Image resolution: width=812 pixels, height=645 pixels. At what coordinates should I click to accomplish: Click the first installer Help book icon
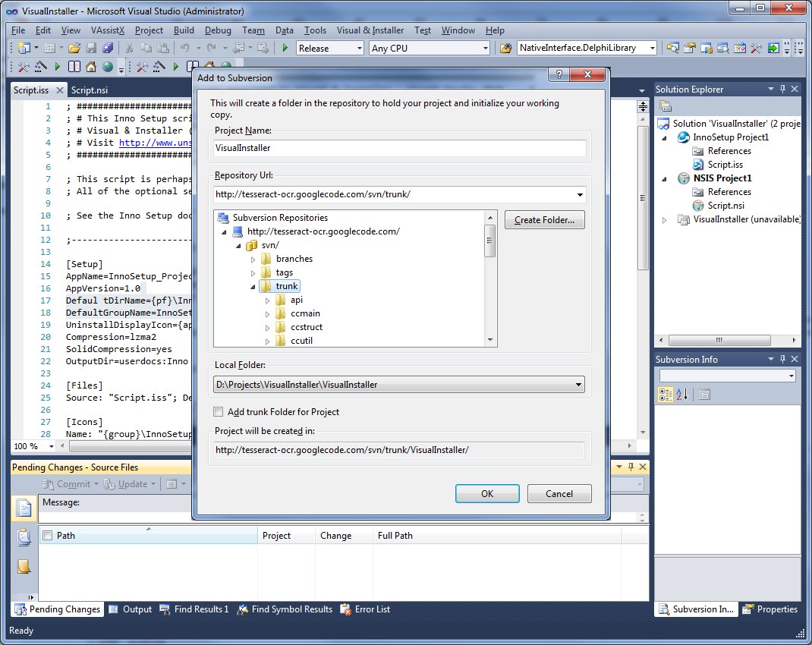[74, 67]
